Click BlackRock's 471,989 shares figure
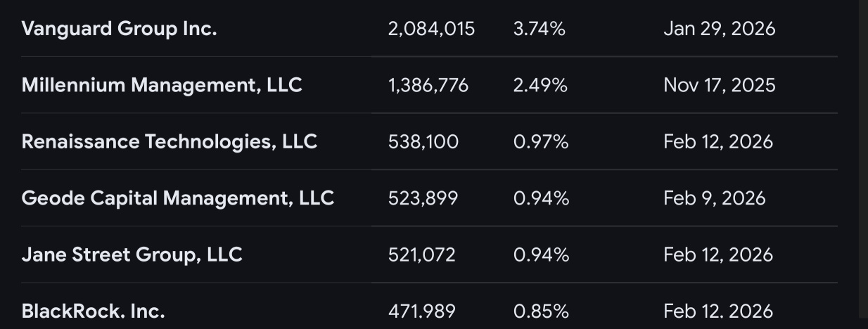Viewport: 868px width, 329px height. (x=421, y=311)
